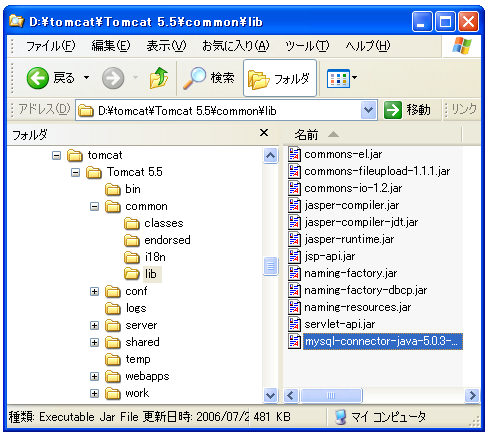Click the folder tree scroll down arrow
Screen dimensions: 487x436
coord(270,395)
